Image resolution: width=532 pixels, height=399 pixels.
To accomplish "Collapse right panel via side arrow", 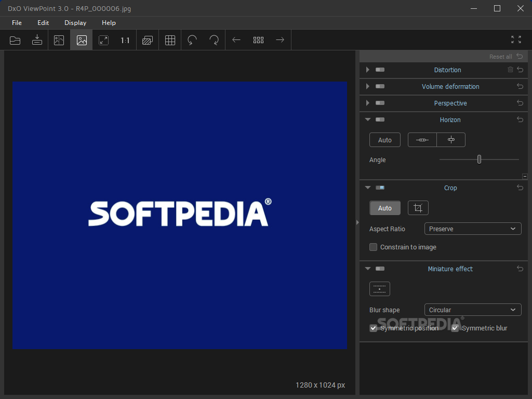I will (x=357, y=222).
